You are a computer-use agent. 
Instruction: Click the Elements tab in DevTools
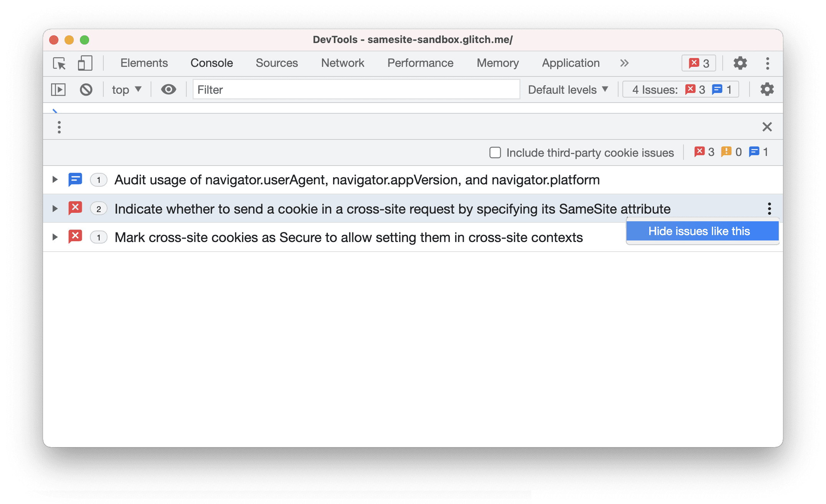tap(143, 63)
